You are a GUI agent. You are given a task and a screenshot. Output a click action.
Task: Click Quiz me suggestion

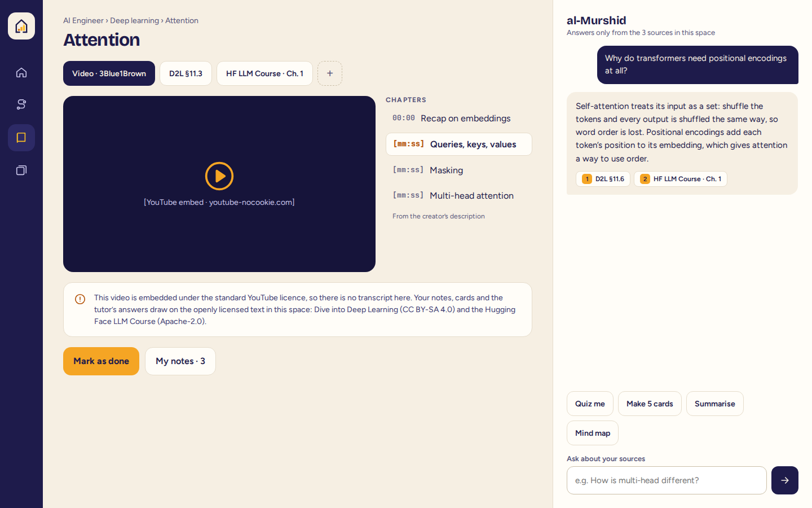(x=590, y=404)
